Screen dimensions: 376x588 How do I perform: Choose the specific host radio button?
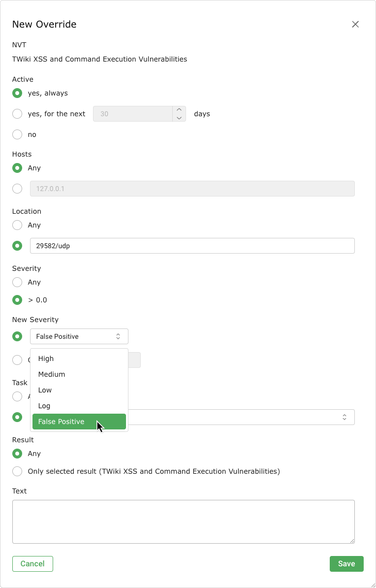tap(17, 189)
